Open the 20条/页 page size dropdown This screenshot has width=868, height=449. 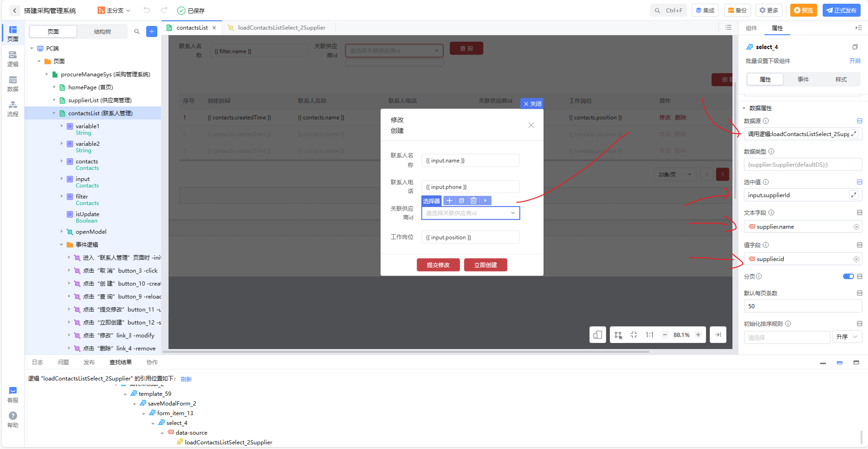click(676, 175)
